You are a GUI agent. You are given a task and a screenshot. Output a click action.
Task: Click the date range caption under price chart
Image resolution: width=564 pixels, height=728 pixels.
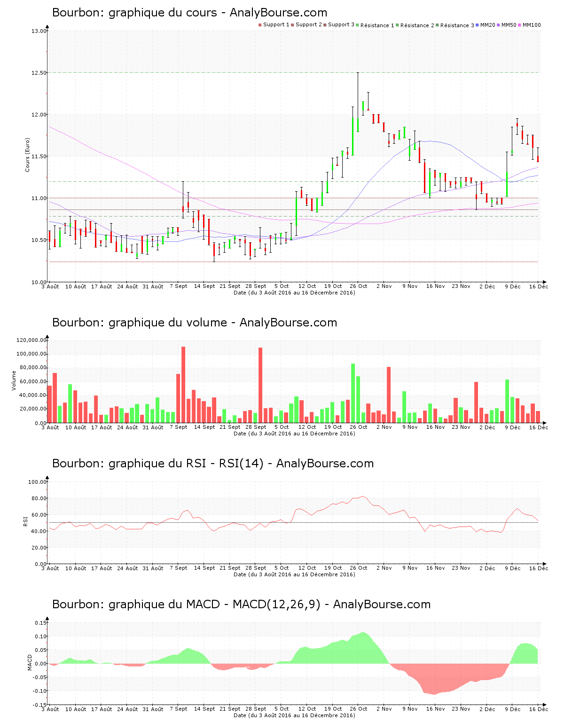pos(294,293)
